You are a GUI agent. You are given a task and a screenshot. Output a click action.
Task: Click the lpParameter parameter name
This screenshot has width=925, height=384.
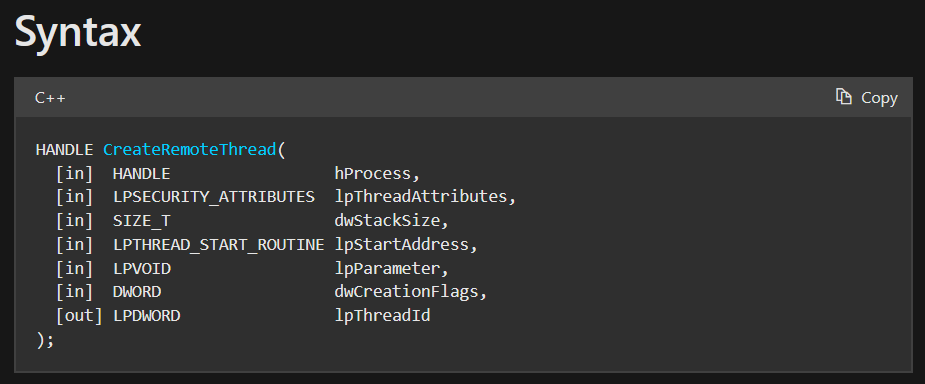[387, 269]
